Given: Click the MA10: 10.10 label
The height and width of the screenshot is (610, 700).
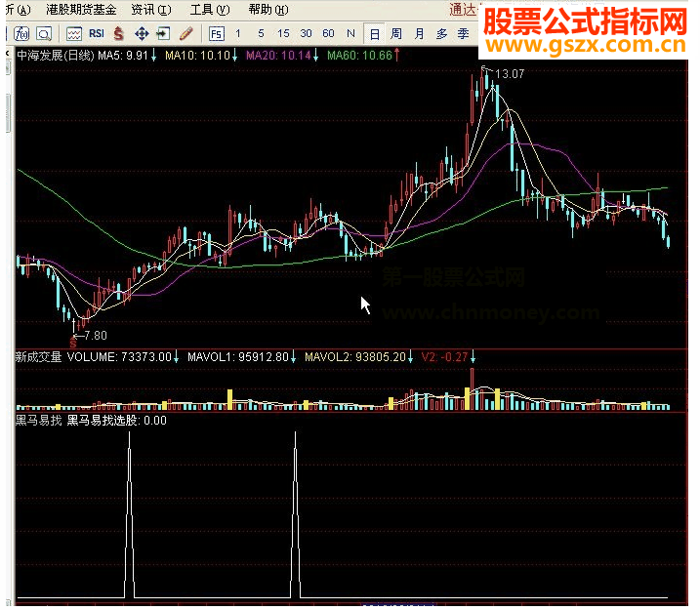Looking at the screenshot, I should [x=197, y=56].
